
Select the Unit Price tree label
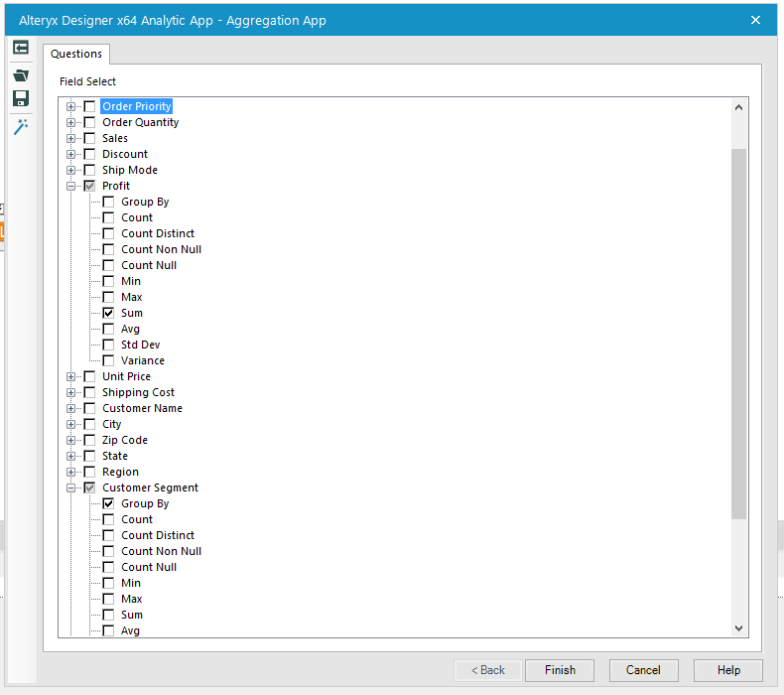pos(126,376)
